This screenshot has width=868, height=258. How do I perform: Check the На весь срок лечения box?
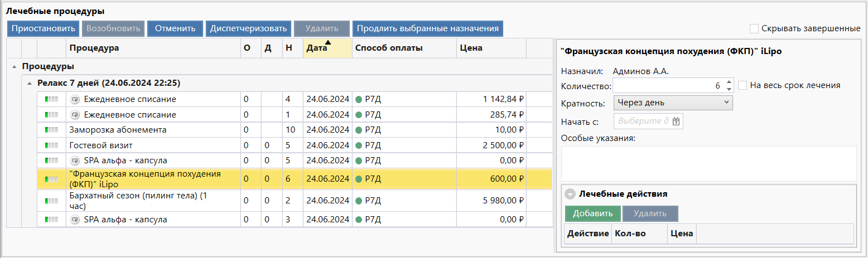742,85
